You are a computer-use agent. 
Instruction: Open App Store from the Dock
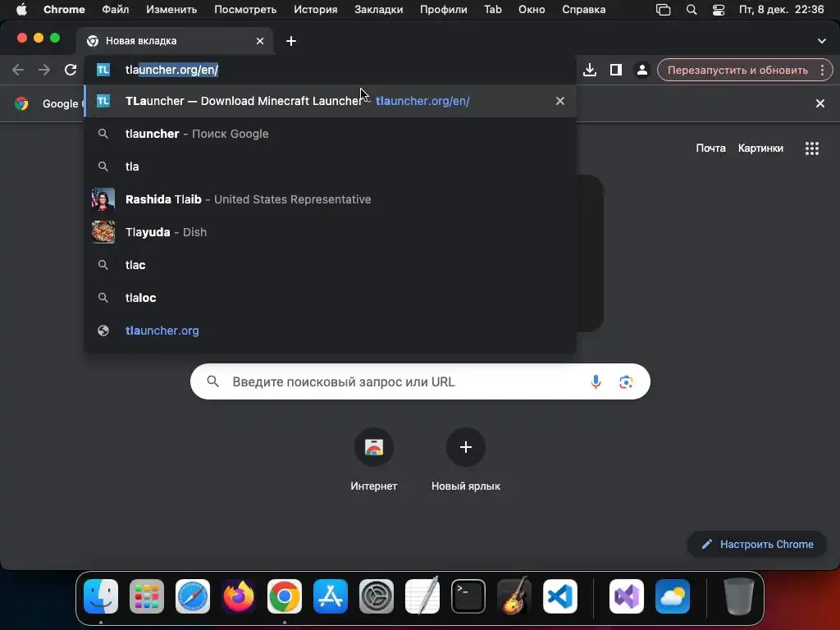pos(331,596)
